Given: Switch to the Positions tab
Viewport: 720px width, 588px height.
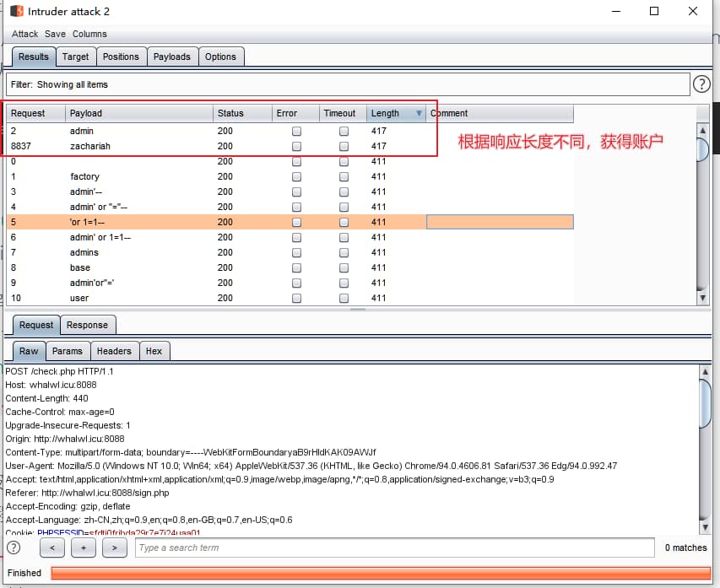Looking at the screenshot, I should coord(122,57).
